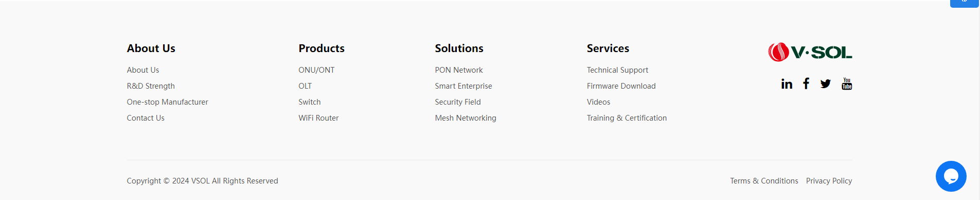Image resolution: width=980 pixels, height=200 pixels.
Task: Open Training & Certification link
Action: point(627,118)
